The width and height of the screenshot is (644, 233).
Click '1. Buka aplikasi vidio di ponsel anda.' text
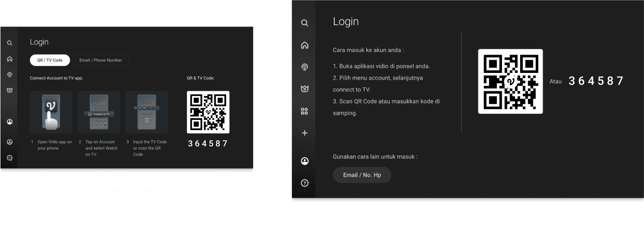pos(382,66)
